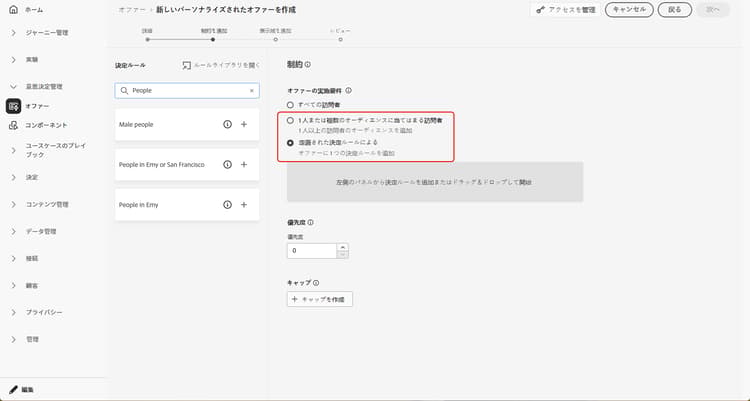Image resolution: width=750 pixels, height=401 pixels.
Task: Go to the 制約を追加 step marker
Action: click(213, 39)
